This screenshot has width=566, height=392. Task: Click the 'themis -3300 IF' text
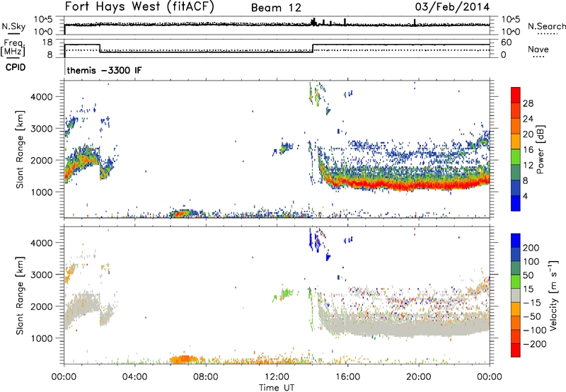(104, 70)
